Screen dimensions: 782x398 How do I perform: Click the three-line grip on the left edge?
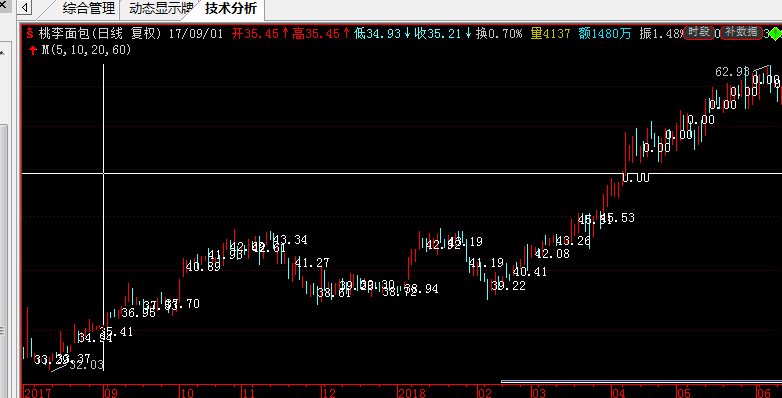pos(2,331)
